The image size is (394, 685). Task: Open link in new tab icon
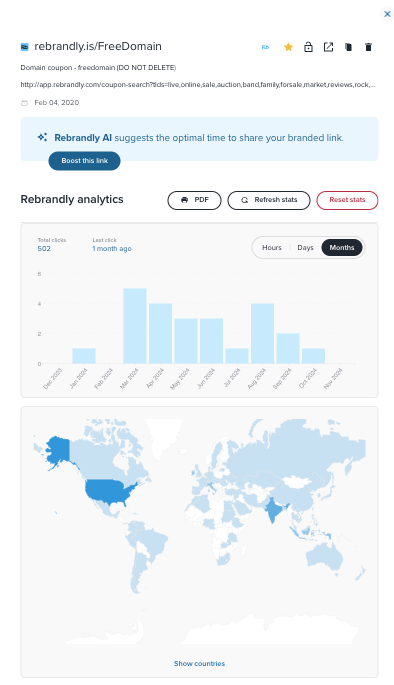point(328,47)
